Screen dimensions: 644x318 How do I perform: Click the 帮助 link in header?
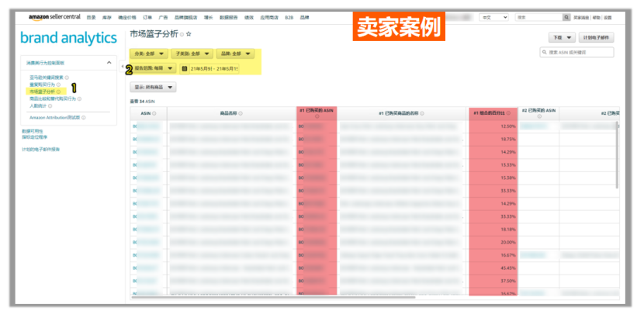597,18
